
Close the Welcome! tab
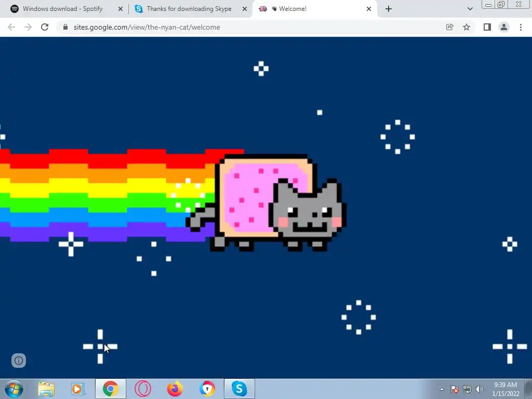pyautogui.click(x=369, y=9)
